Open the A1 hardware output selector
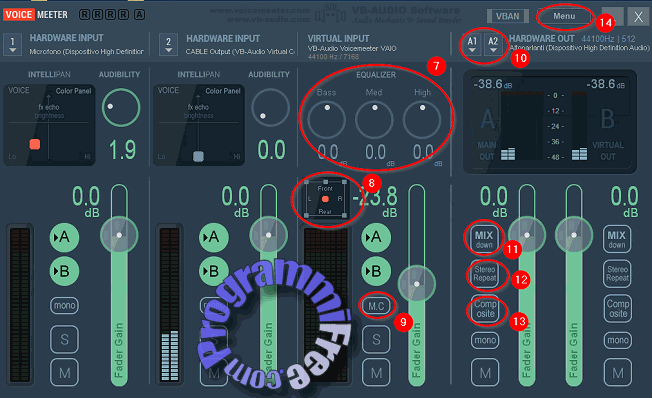This screenshot has width=652, height=398. pyautogui.click(x=472, y=44)
